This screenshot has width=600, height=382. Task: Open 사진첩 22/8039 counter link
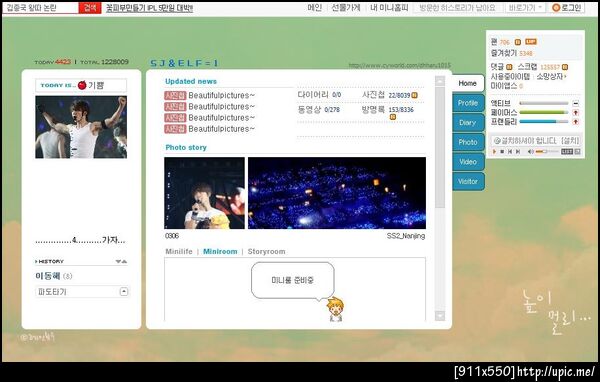click(386, 95)
